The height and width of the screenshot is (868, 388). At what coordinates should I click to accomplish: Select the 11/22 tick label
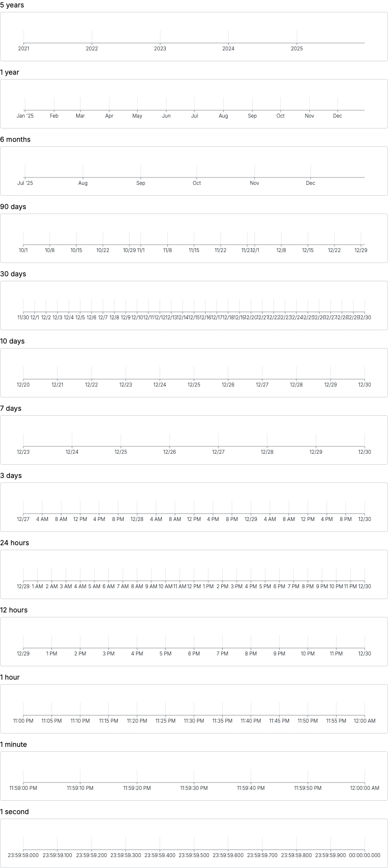tap(221, 250)
